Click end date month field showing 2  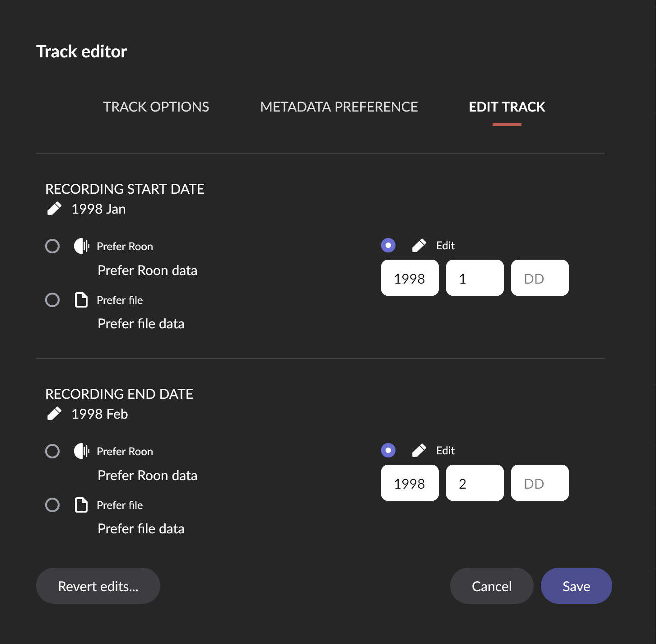pyautogui.click(x=475, y=483)
